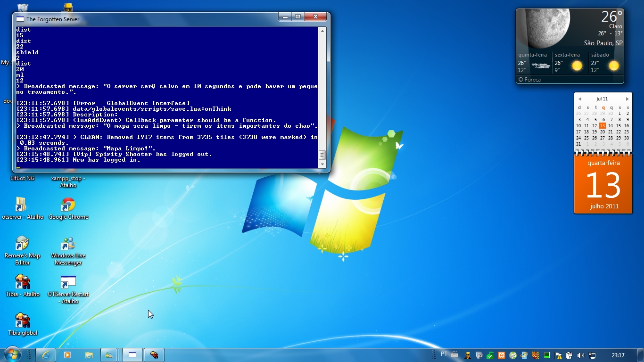Select day 31 in the mini calendar
Viewport: 644px width, 362px height.
tap(578, 144)
